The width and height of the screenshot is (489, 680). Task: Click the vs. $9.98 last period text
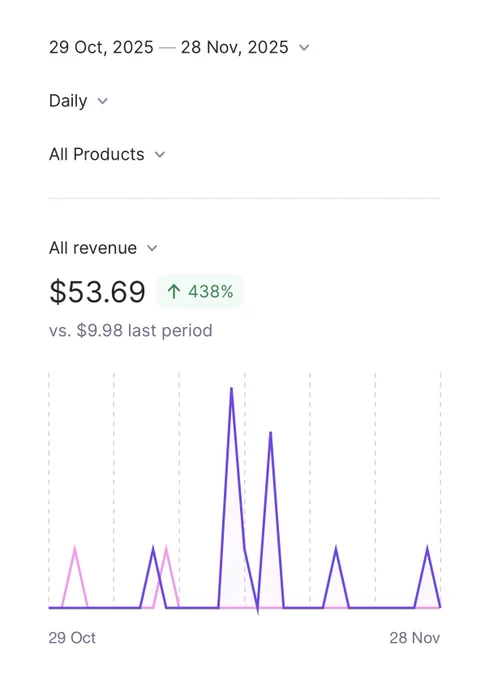(130, 330)
